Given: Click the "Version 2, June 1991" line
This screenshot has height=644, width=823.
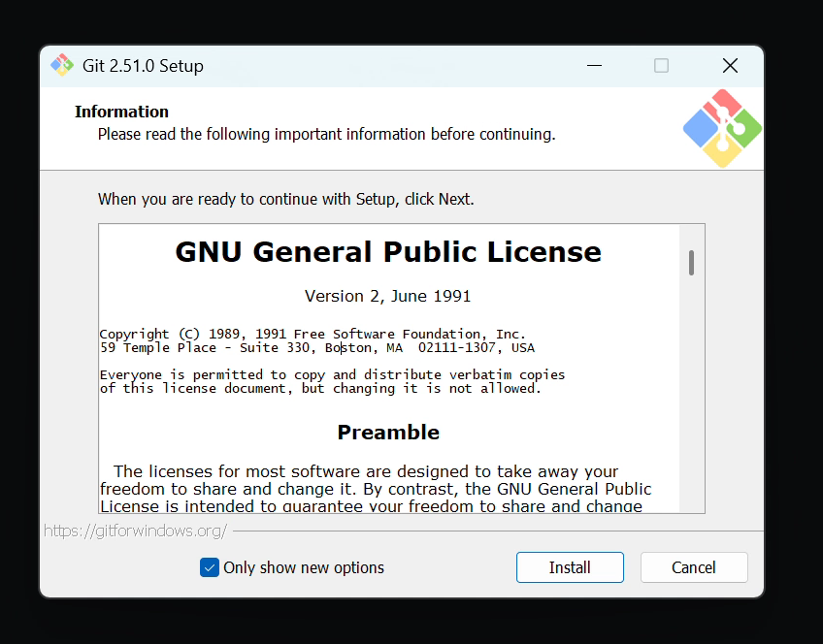Looking at the screenshot, I should 387,296.
